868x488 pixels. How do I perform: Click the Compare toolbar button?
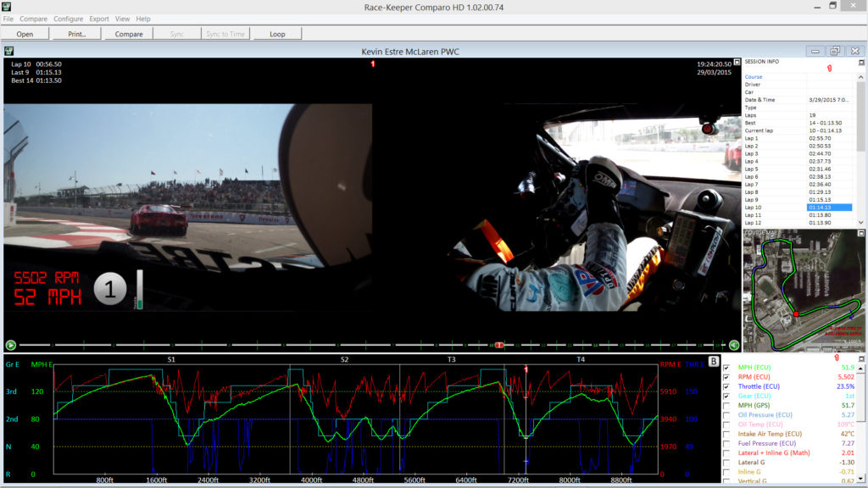[x=129, y=34]
